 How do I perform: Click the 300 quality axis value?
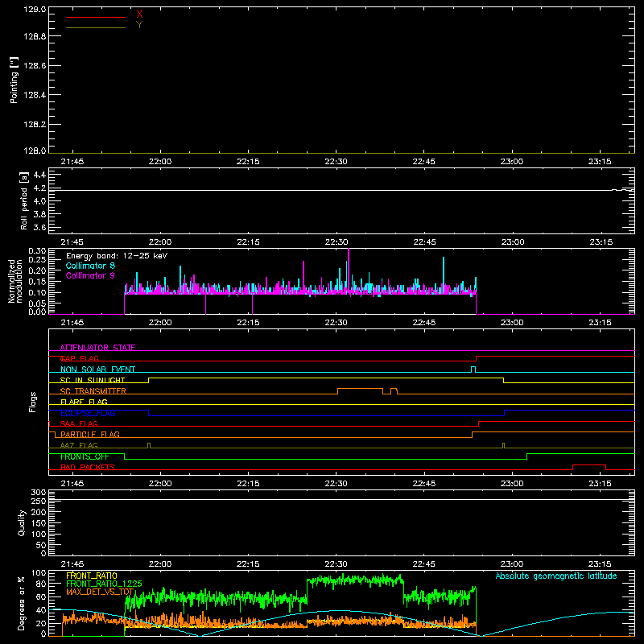tap(39, 493)
